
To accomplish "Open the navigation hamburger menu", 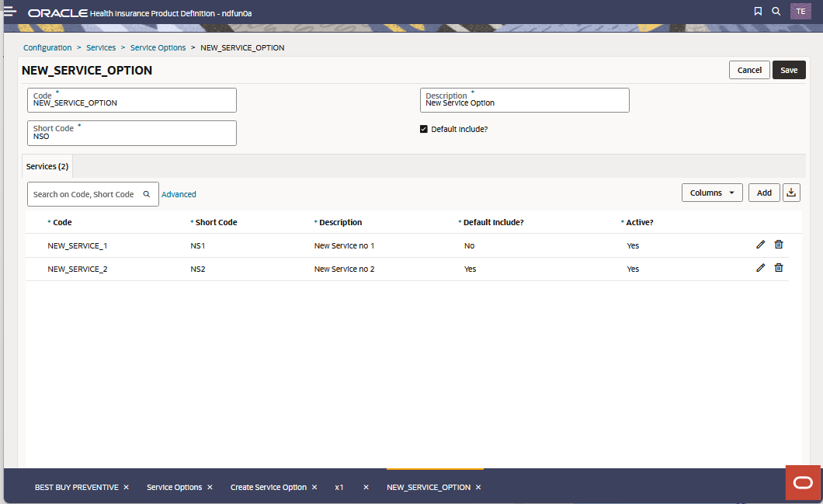I will click(x=11, y=11).
